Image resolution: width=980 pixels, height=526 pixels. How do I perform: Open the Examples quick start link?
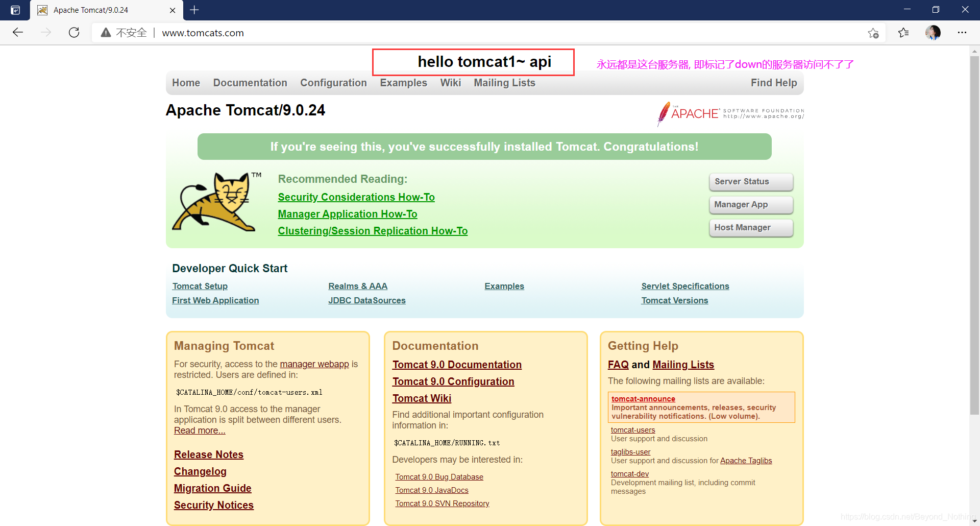tap(504, 286)
